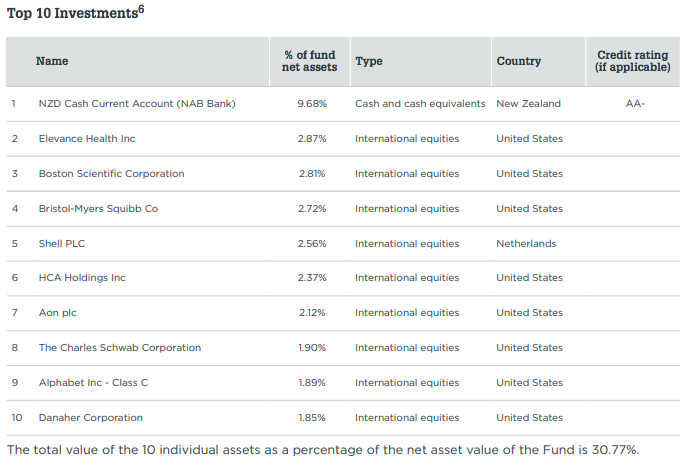Click the AA- credit rating cell

click(x=633, y=103)
